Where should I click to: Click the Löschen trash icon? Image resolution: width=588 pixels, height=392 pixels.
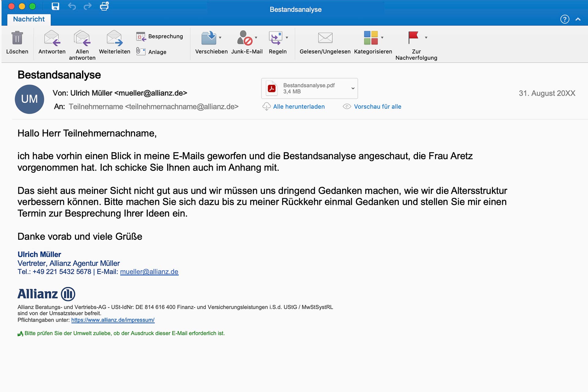(17, 38)
